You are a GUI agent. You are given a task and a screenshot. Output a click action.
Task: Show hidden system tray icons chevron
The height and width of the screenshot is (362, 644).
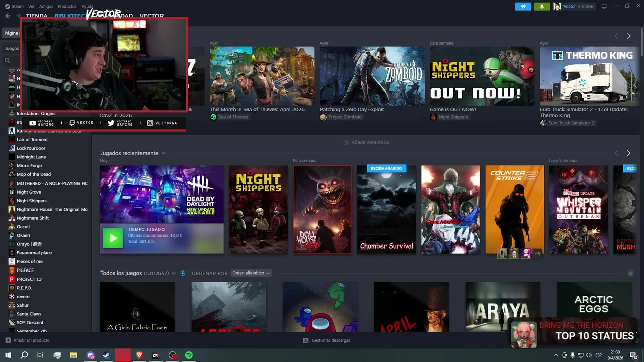[556, 355]
